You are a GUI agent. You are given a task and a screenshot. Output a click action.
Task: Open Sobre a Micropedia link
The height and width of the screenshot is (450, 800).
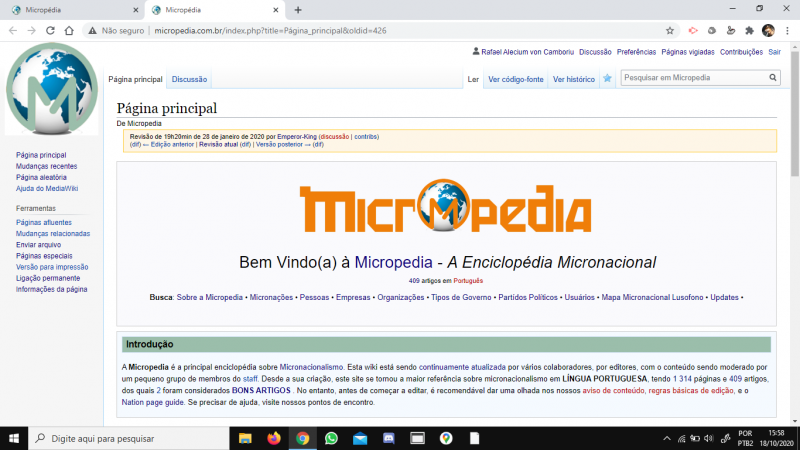point(210,297)
